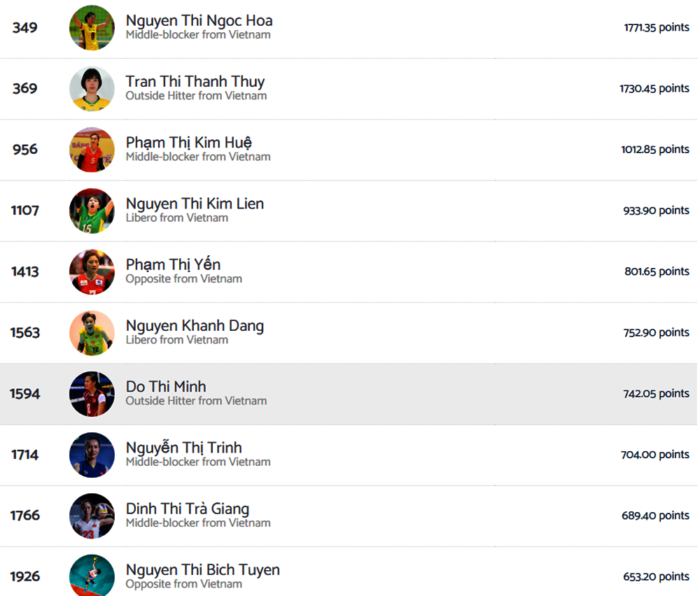Click Nguyen Thi Bich Tuyen's avatar
This screenshot has height=596, width=700.
pyautogui.click(x=92, y=575)
